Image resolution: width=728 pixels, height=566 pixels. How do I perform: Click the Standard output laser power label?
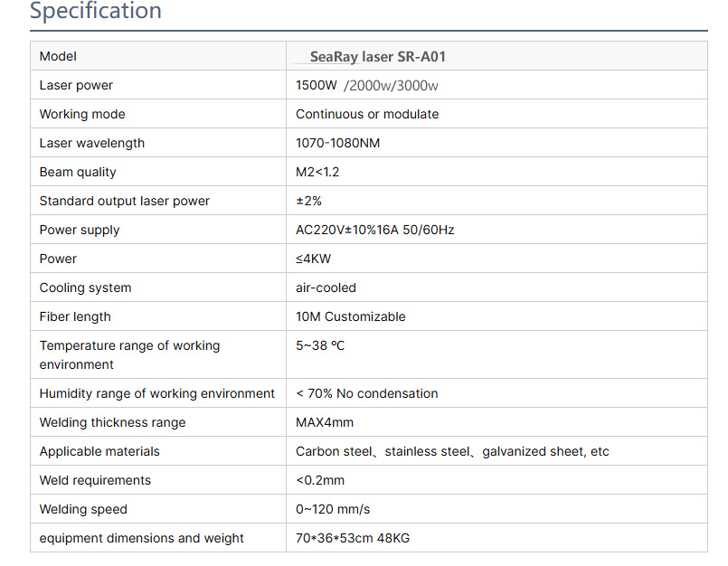pyautogui.click(x=125, y=202)
